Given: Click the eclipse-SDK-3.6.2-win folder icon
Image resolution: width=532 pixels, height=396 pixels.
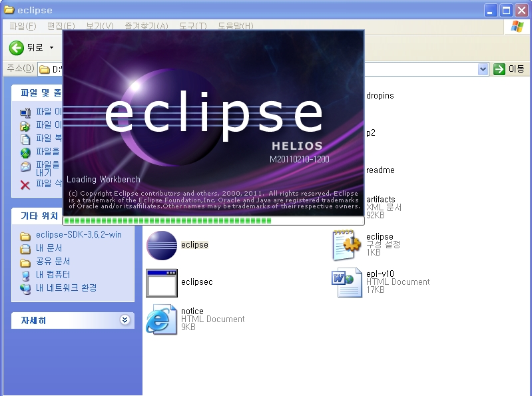Looking at the screenshot, I should [x=25, y=236].
